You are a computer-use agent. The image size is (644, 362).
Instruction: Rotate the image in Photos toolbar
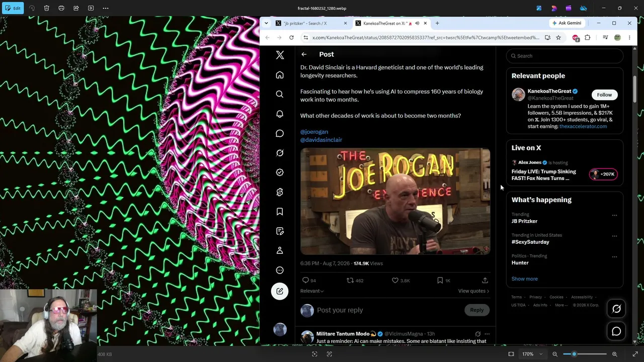coord(32,8)
